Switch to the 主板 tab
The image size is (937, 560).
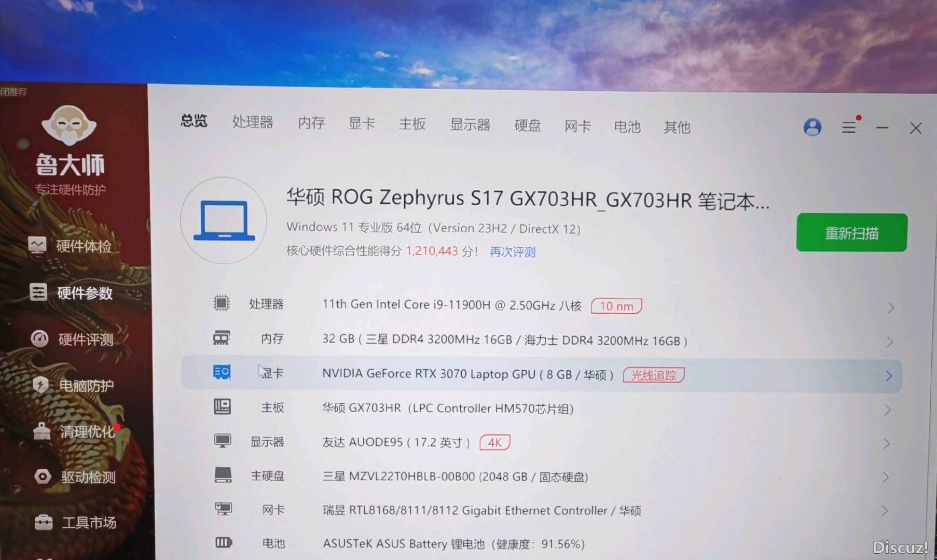(412, 124)
